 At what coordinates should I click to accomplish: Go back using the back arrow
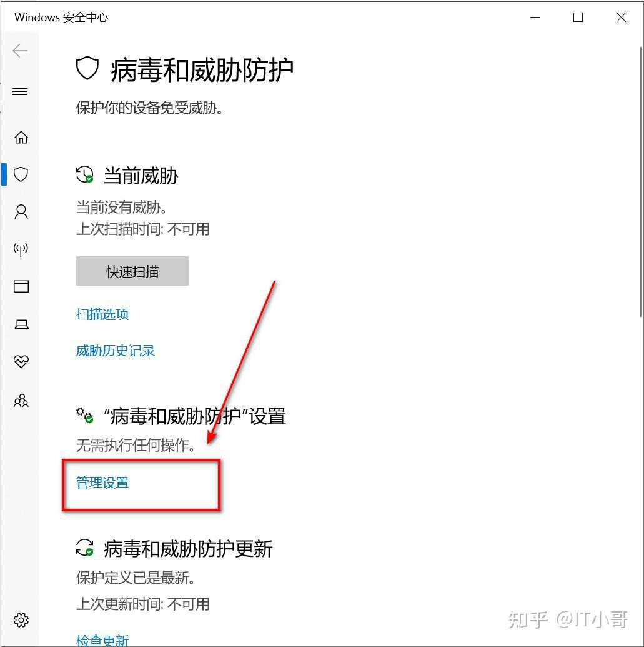click(20, 51)
